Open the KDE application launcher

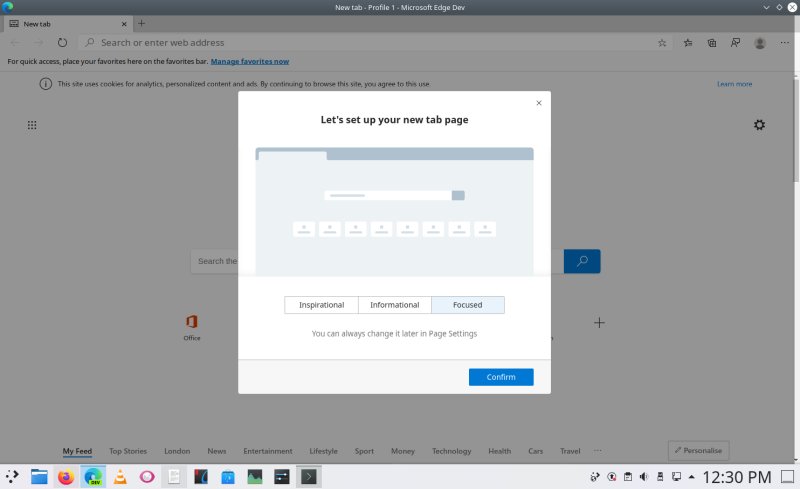click(x=12, y=477)
